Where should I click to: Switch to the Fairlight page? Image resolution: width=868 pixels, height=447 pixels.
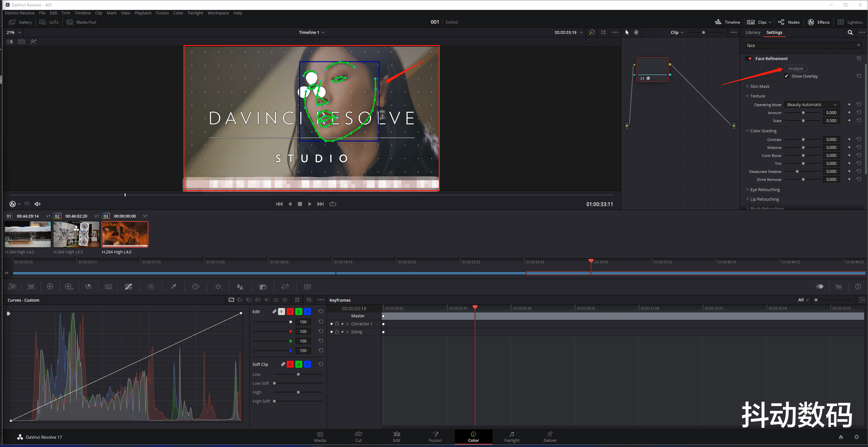[x=511, y=436]
